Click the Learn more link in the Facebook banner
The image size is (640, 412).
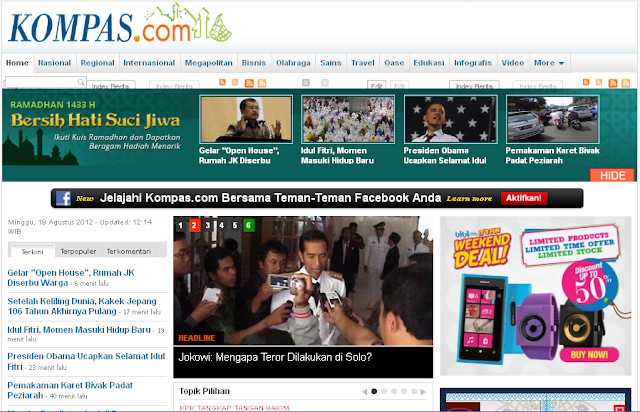tap(469, 198)
